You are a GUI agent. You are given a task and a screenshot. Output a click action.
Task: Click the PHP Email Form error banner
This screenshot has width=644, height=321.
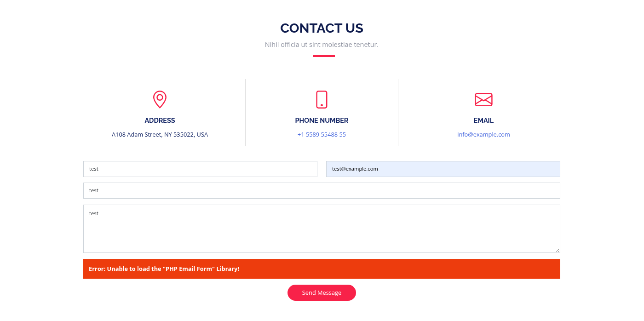pyautogui.click(x=322, y=269)
